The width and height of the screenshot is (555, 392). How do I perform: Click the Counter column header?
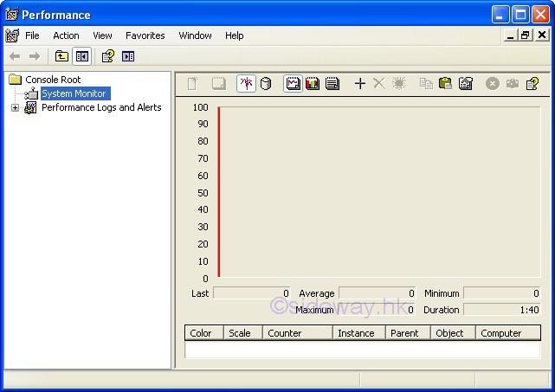tap(297, 333)
